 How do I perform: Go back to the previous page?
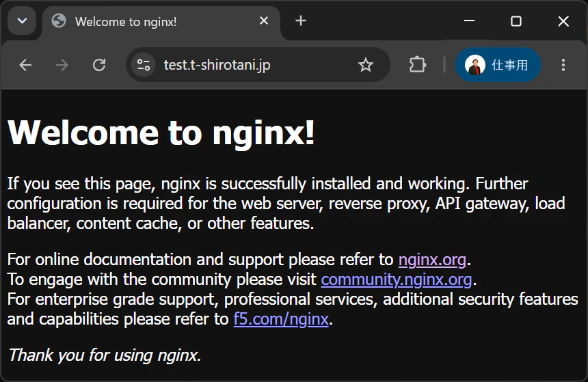click(x=25, y=65)
